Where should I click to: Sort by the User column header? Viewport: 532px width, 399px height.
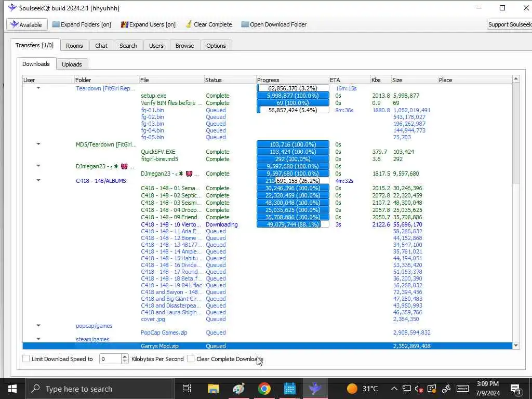[48, 80]
